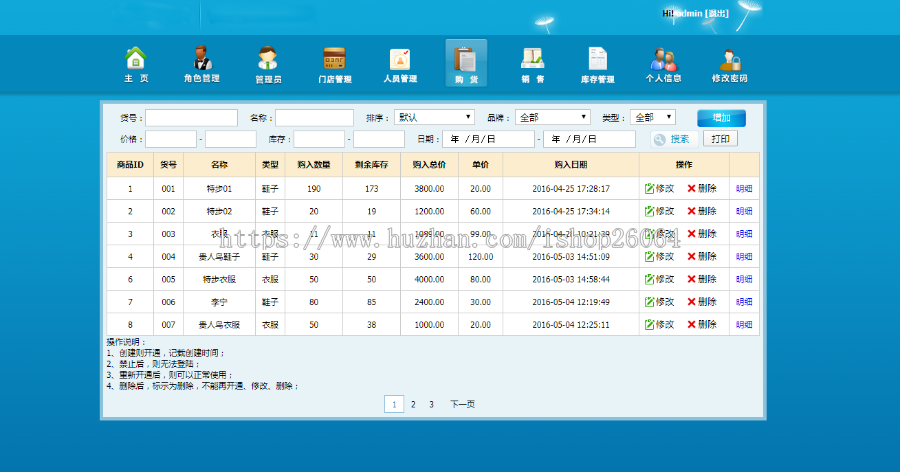Select the name cell 李宁

(219, 302)
